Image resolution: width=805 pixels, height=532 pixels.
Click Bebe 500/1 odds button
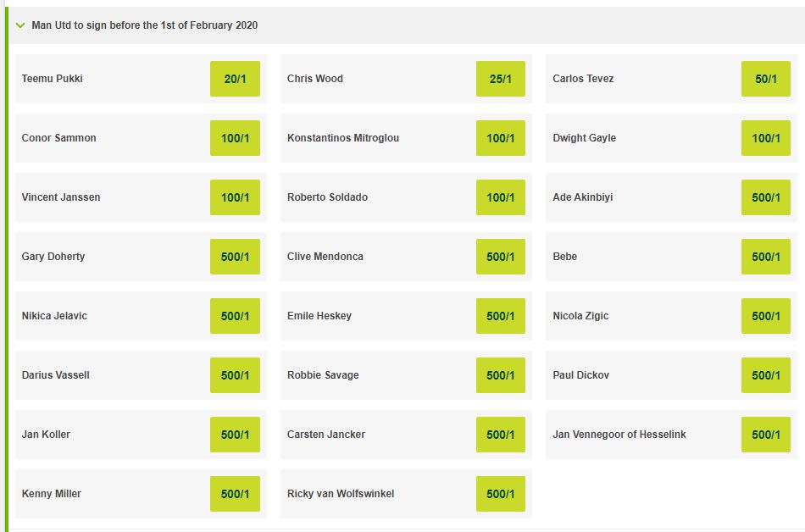click(765, 257)
